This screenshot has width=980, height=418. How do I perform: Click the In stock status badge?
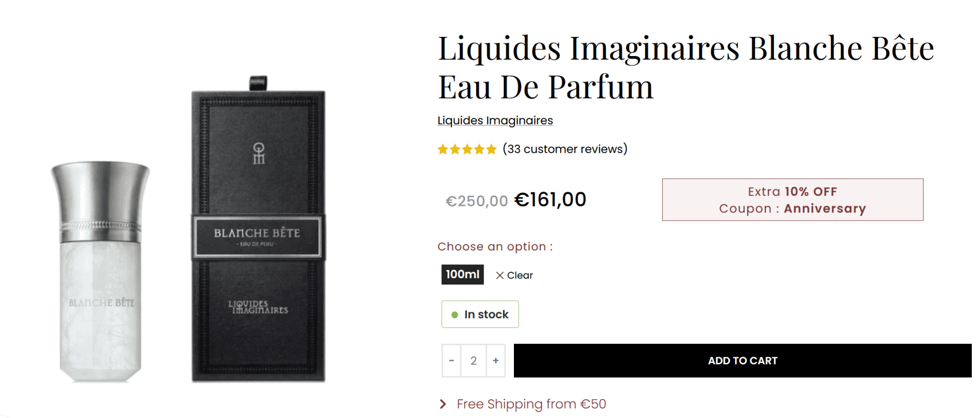[480, 314]
